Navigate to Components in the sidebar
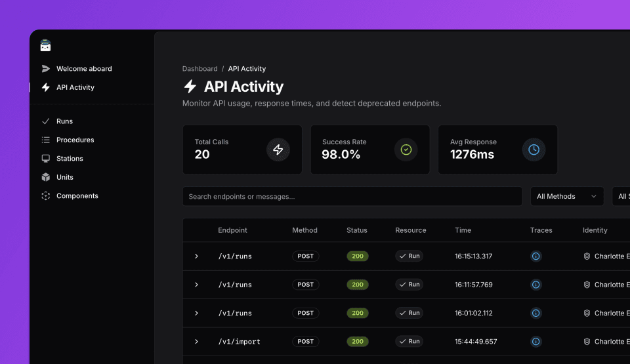Image resolution: width=630 pixels, height=364 pixels. [77, 196]
